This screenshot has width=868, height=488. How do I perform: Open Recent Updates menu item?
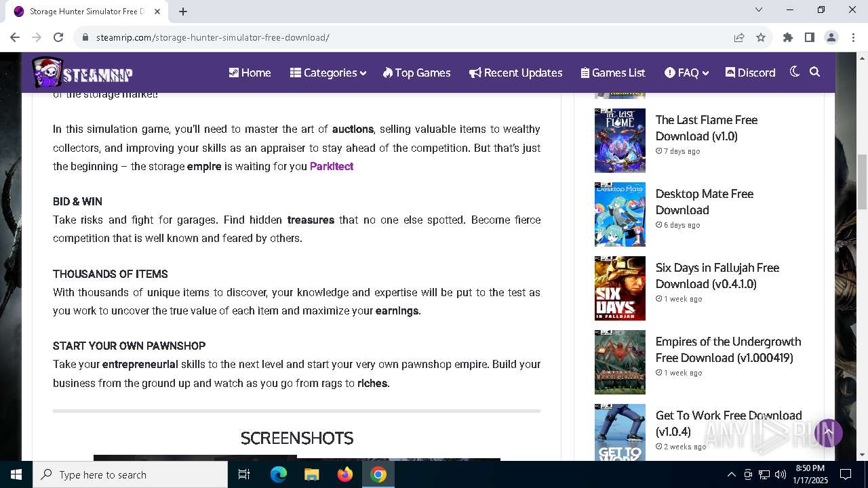tap(515, 73)
